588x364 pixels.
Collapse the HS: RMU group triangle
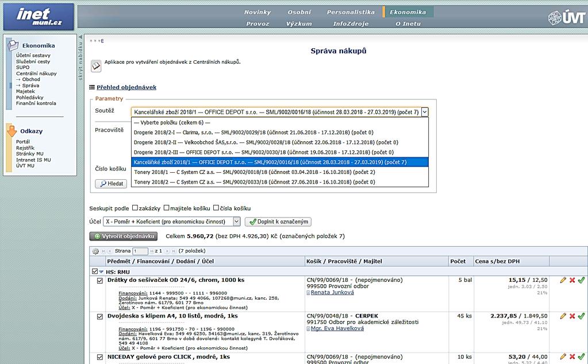(x=101, y=272)
